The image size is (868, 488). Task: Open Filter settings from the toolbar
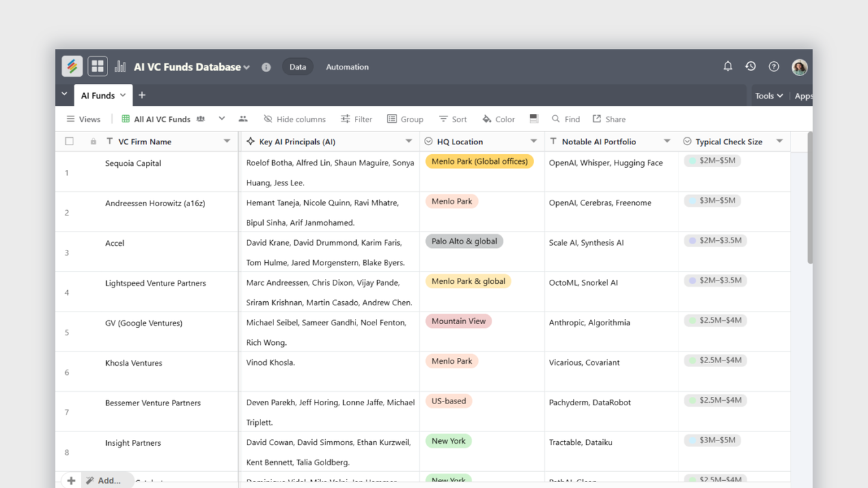click(356, 119)
